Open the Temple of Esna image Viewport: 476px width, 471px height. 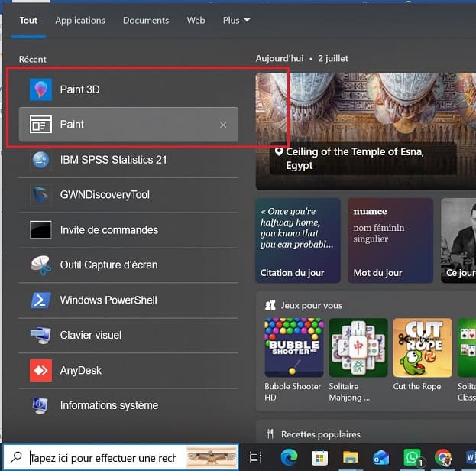click(366, 132)
